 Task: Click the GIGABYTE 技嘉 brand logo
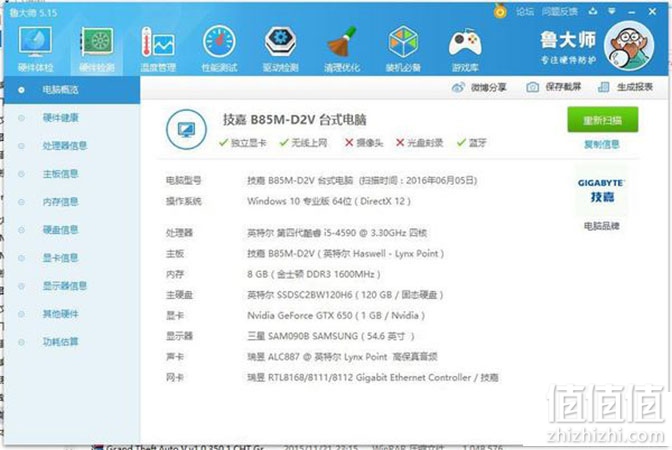point(601,191)
